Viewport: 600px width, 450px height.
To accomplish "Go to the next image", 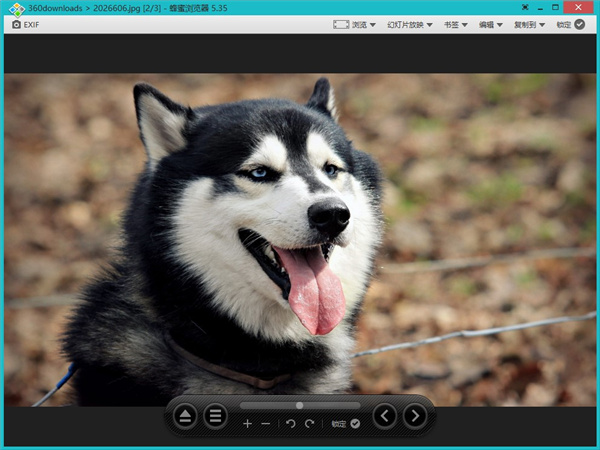I will click(x=414, y=416).
